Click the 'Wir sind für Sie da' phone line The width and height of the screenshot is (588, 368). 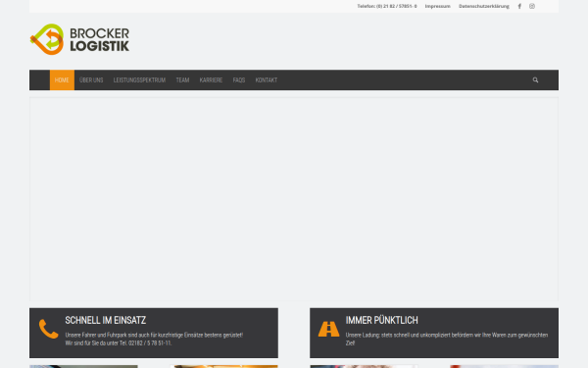pyautogui.click(x=119, y=343)
